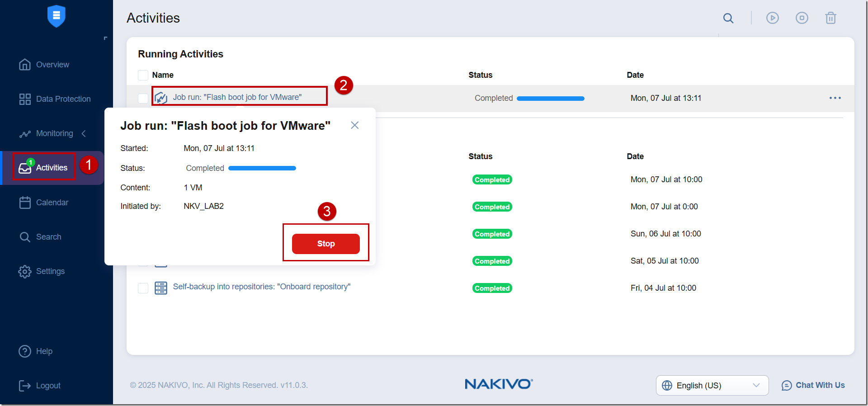Click the Stop (circle) toolbar icon
Screen dimensions: 868x406
(x=802, y=18)
